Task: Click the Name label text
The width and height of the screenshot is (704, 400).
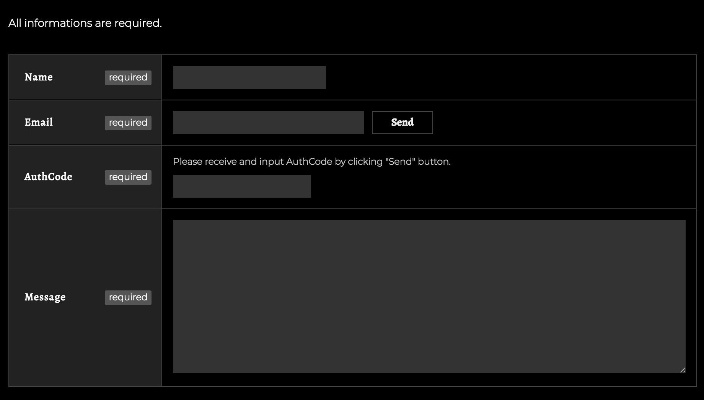Action: pyautogui.click(x=39, y=77)
